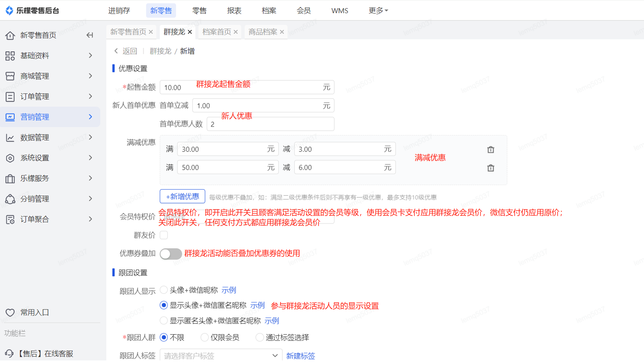This screenshot has height=363, width=644.
Task: Expand 商城管理 submenu chevron
Action: pyautogui.click(x=90, y=76)
